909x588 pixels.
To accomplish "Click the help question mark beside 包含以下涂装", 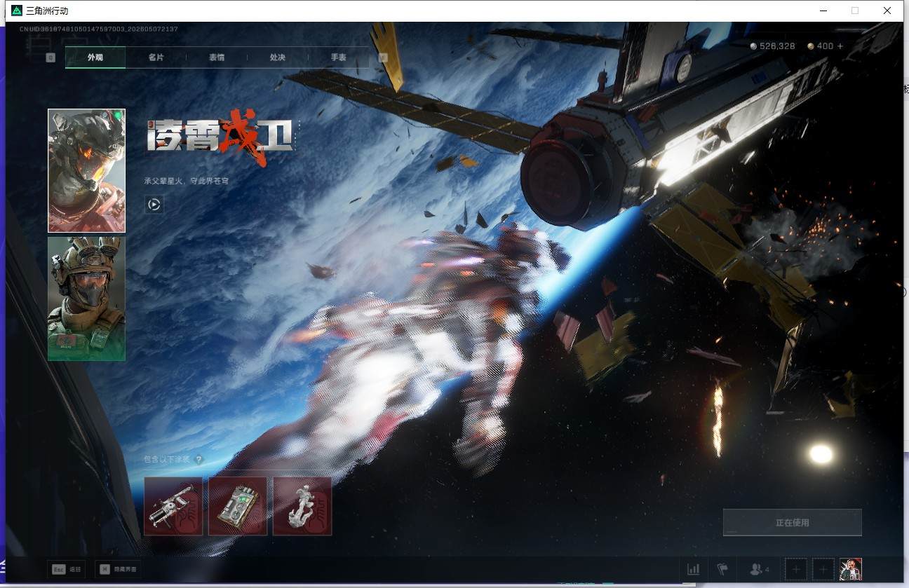I will [198, 460].
